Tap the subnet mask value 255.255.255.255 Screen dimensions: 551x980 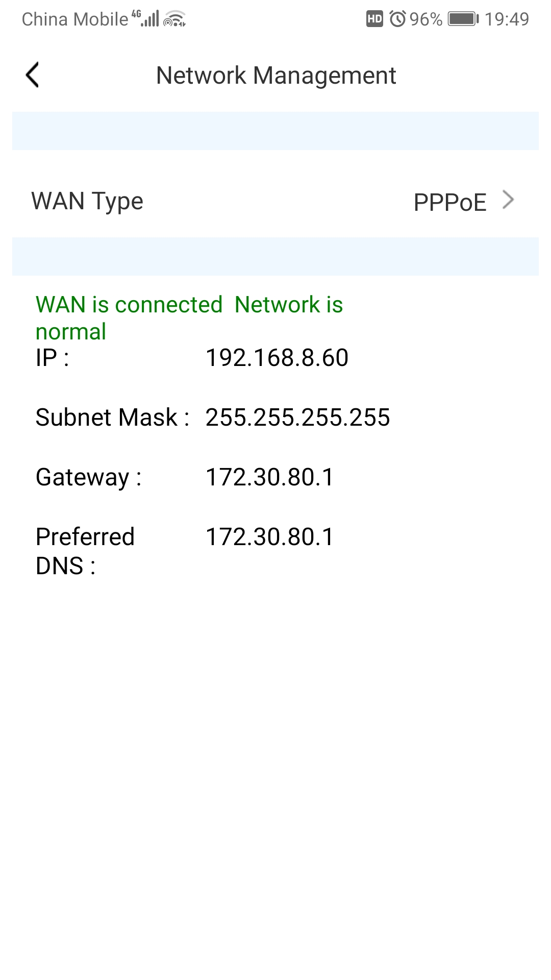coord(297,418)
